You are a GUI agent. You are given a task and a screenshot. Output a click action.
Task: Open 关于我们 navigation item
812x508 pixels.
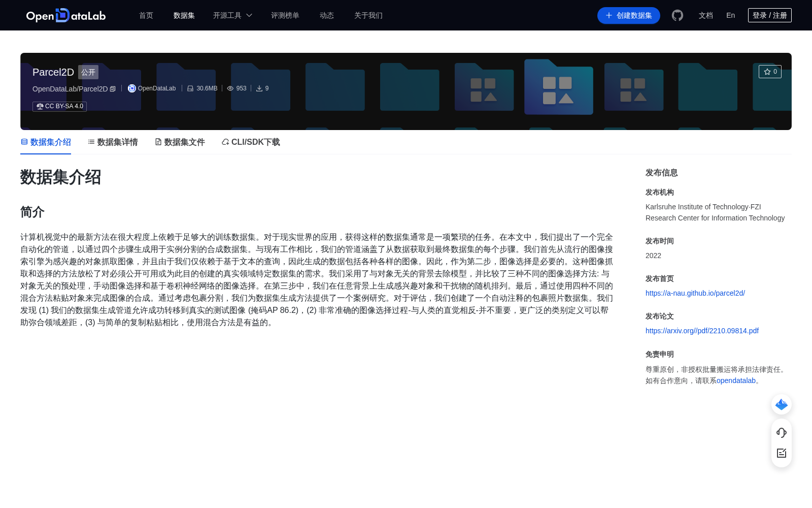point(368,15)
